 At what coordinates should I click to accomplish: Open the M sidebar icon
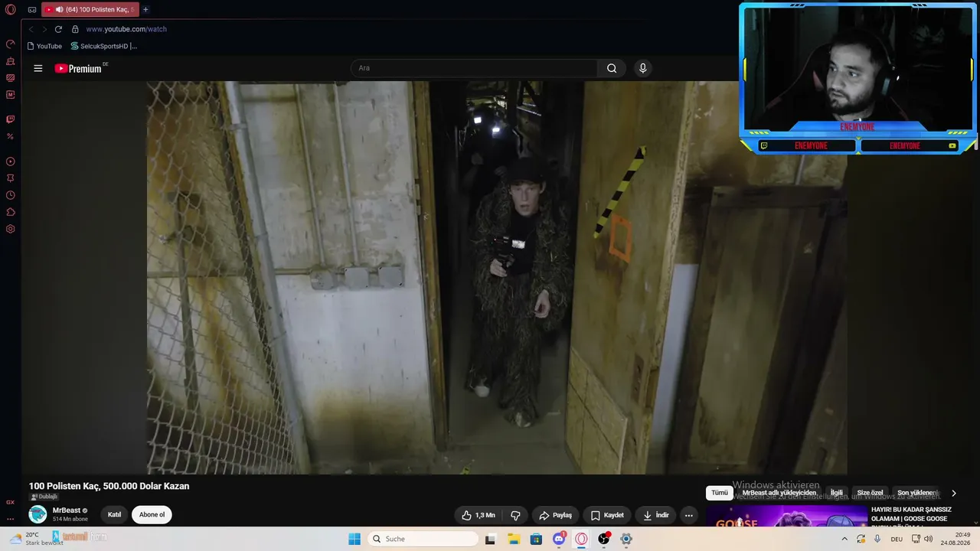coord(11,95)
